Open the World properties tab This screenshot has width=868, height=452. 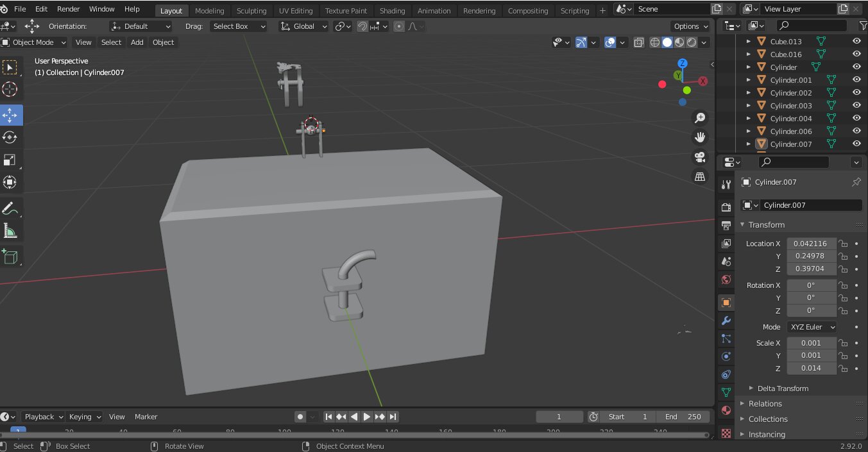click(726, 280)
